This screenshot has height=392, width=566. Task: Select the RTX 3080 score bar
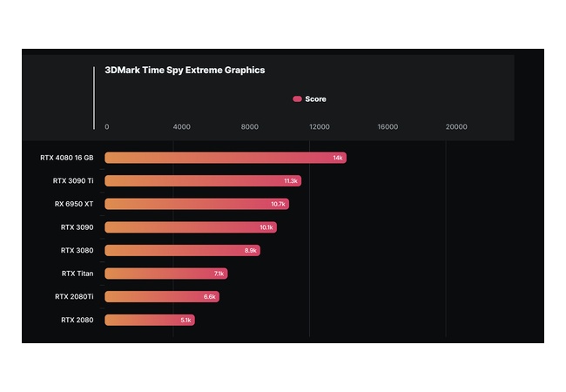(182, 250)
